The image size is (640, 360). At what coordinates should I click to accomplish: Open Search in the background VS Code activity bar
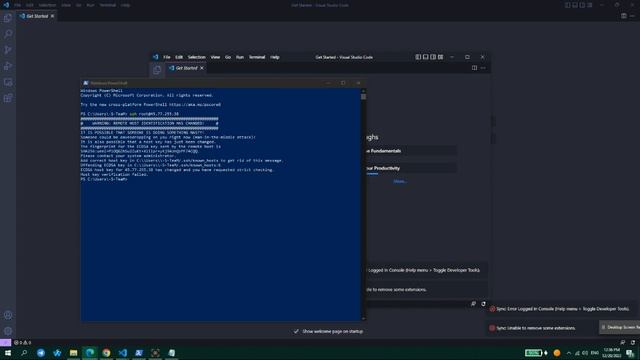[x=8, y=34]
